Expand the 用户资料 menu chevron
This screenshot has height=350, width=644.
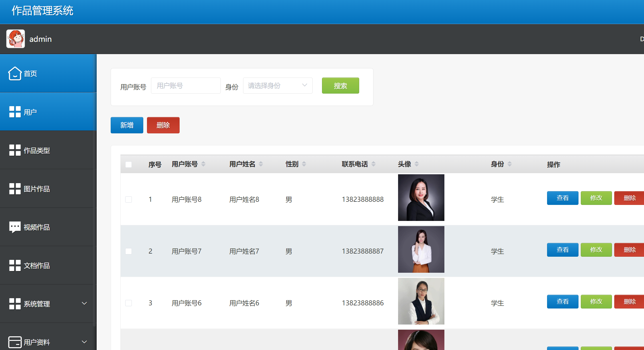pos(84,342)
